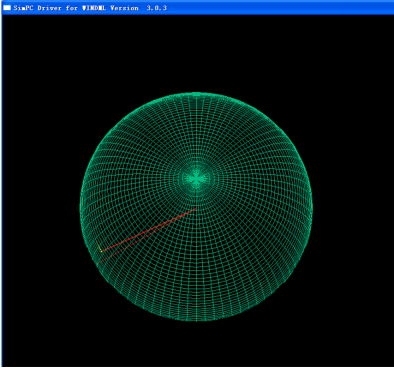The width and height of the screenshot is (394, 368).
Task: Click the red line across the sphere
Action: click(149, 230)
